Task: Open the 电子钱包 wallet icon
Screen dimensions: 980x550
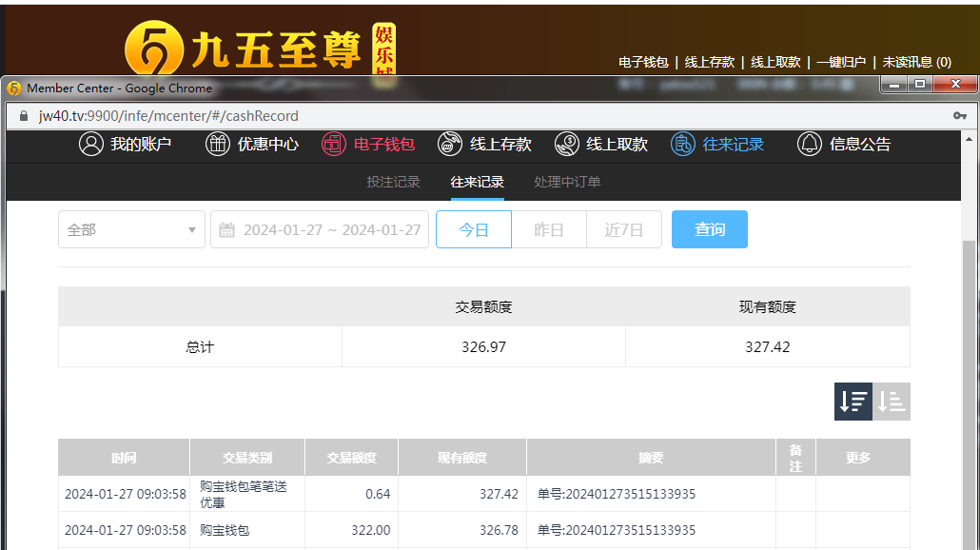Action: pyautogui.click(x=333, y=145)
